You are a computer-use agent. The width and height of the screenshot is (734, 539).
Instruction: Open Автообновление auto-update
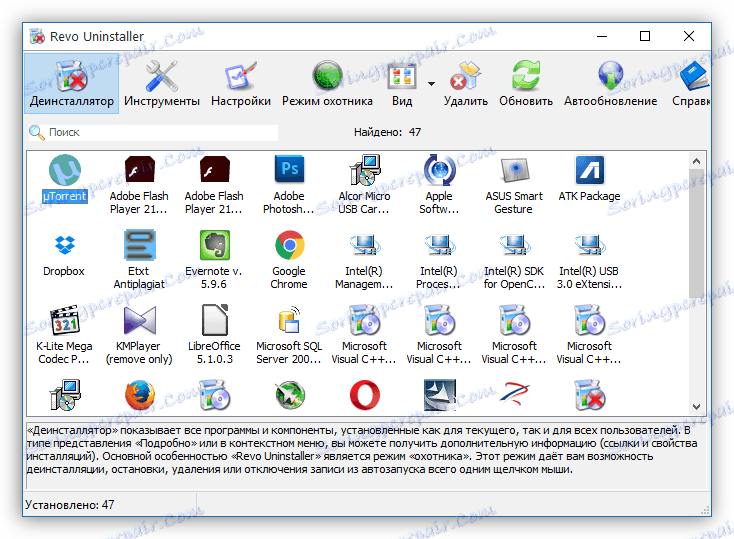coord(610,83)
